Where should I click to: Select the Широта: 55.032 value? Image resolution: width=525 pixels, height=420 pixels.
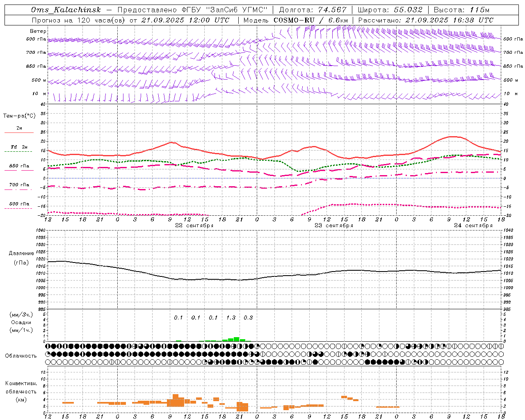coord(390,10)
